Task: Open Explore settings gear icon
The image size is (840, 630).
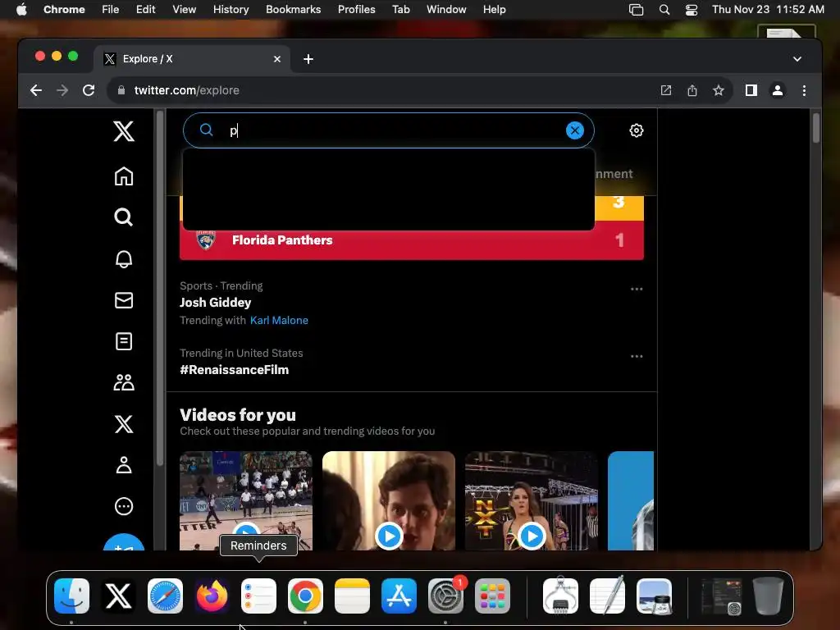Action: [x=637, y=130]
